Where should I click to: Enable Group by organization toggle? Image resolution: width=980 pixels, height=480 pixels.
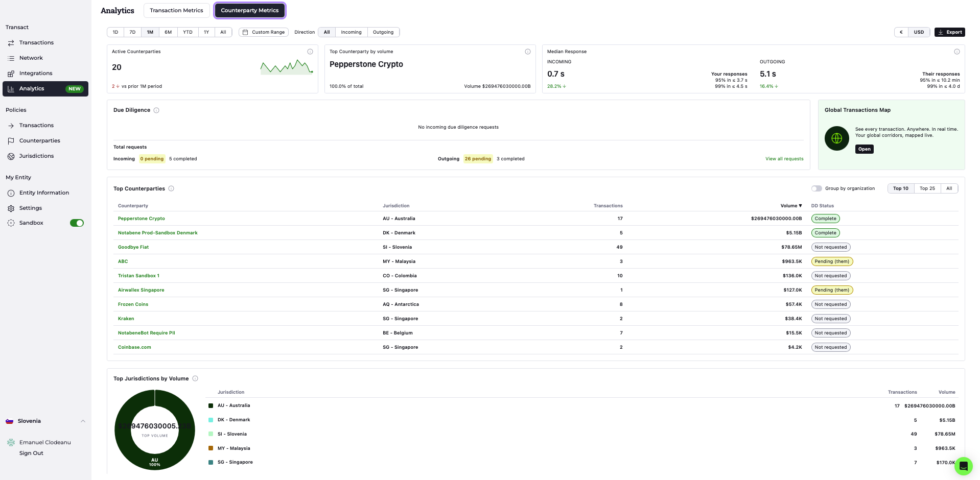(816, 188)
